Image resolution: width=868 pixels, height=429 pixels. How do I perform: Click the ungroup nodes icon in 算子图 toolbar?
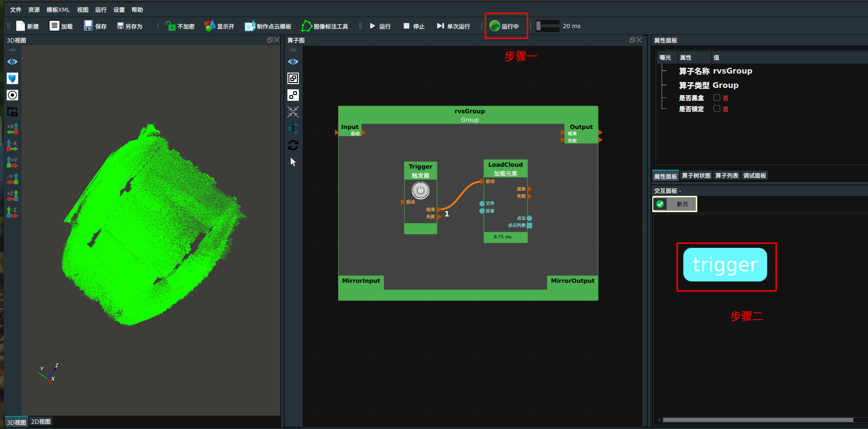(293, 95)
